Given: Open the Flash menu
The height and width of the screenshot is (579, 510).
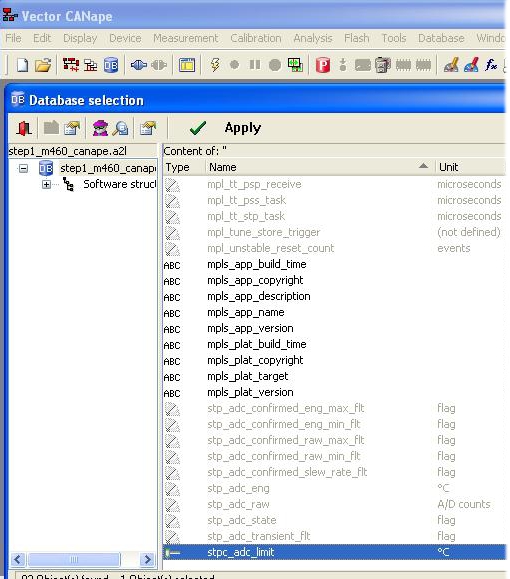Looking at the screenshot, I should pos(356,38).
